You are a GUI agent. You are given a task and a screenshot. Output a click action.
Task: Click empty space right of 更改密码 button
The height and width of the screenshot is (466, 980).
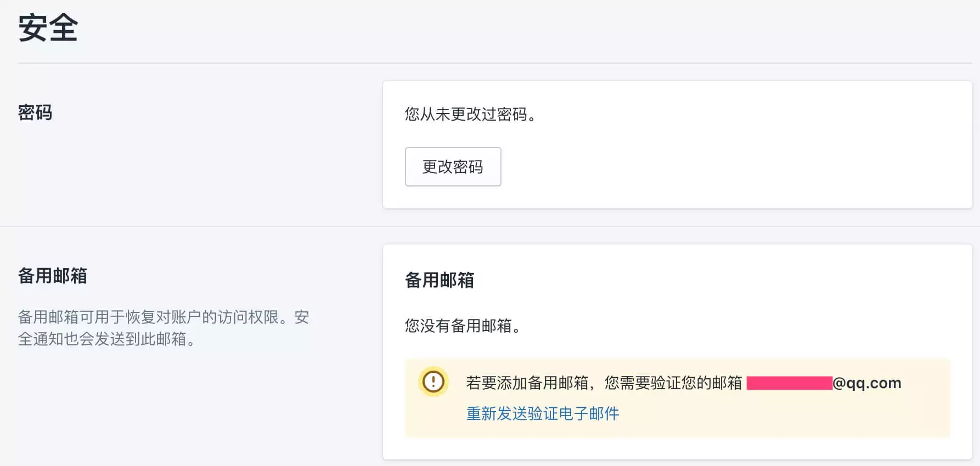pyautogui.click(x=713, y=167)
